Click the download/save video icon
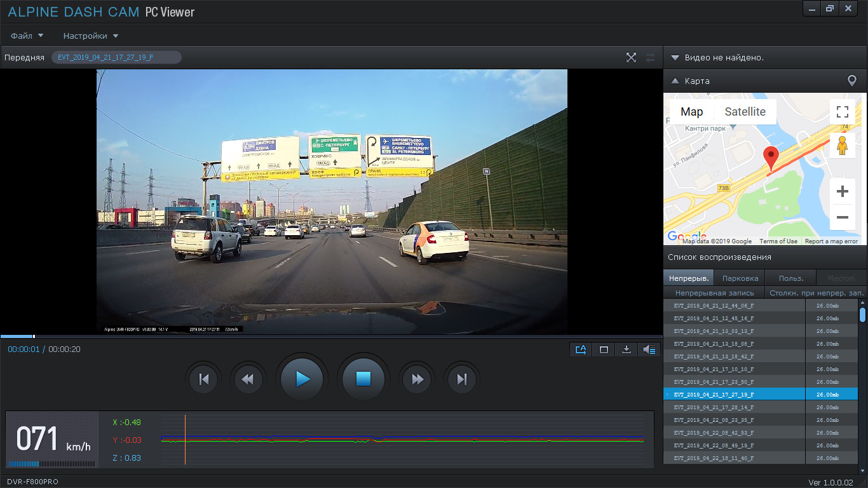The width and height of the screenshot is (868, 488). pyautogui.click(x=627, y=349)
